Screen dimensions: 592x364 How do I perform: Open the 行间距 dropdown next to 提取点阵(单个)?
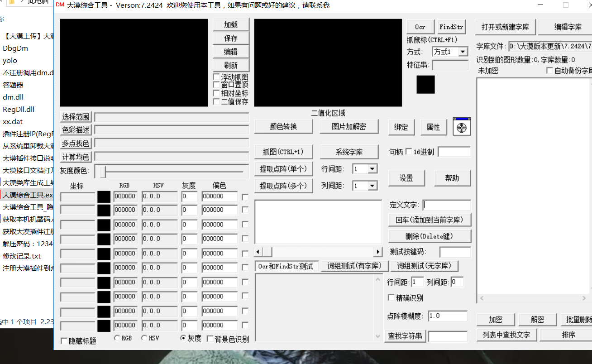pos(372,169)
